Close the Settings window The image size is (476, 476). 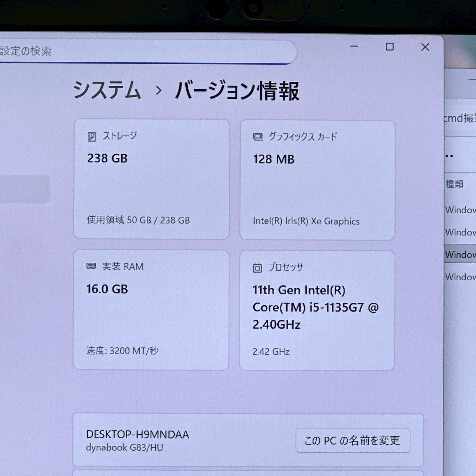(425, 47)
